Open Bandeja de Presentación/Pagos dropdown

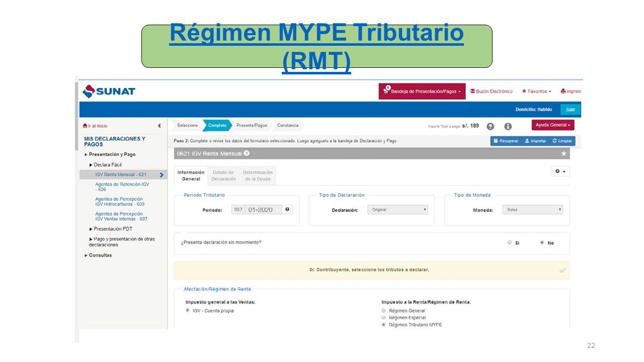pos(422,92)
